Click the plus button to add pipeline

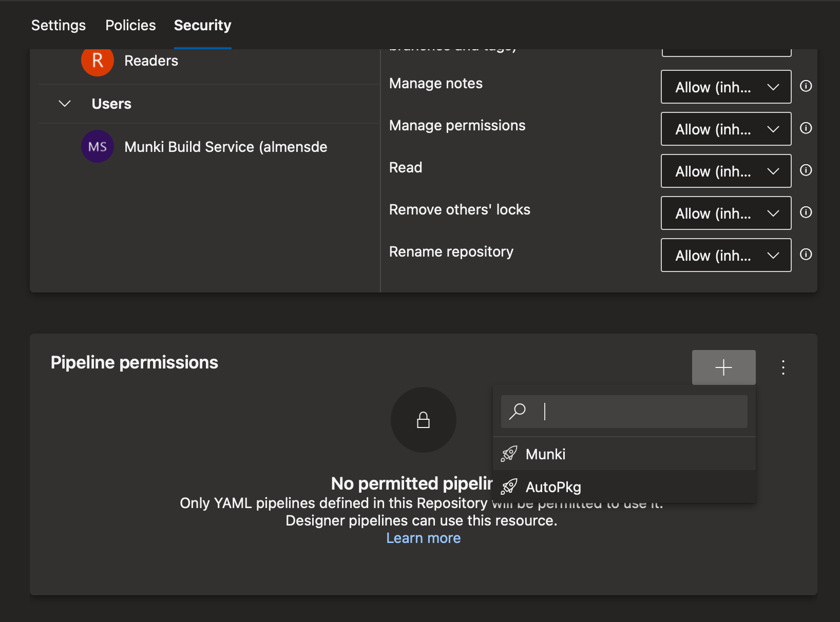click(x=723, y=367)
